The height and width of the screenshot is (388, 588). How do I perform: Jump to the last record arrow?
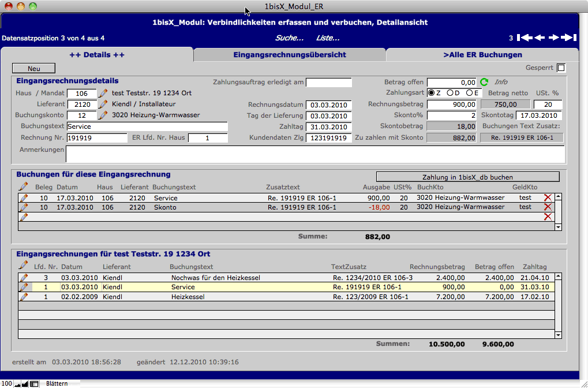click(x=569, y=38)
